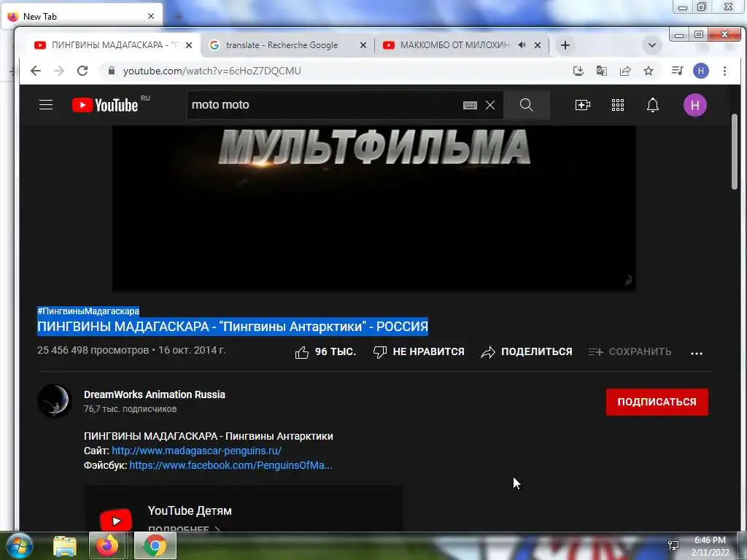The height and width of the screenshot is (560, 747).
Task: Like the video with thumbs up
Action: [325, 352]
